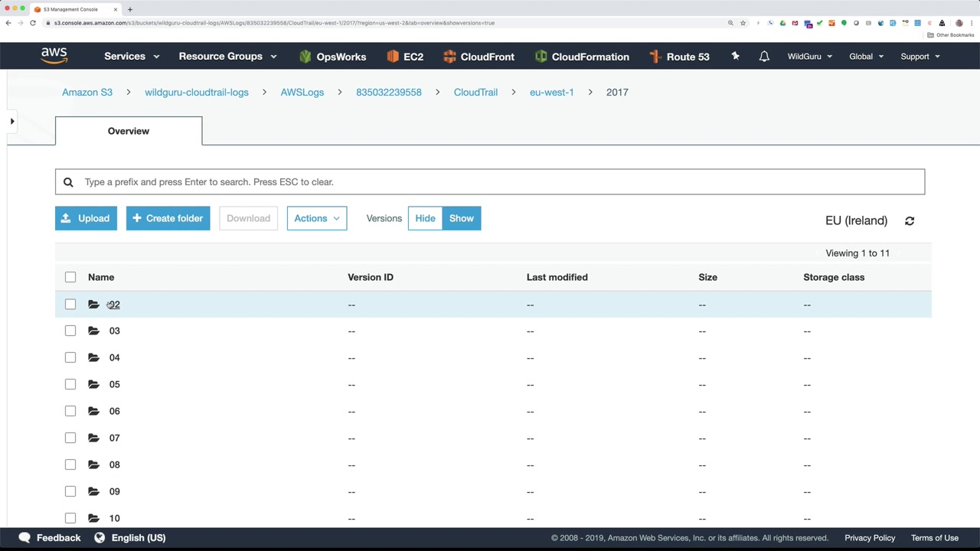Tick the select-all checkbox in the header
The width and height of the screenshot is (980, 551).
pos(70,277)
